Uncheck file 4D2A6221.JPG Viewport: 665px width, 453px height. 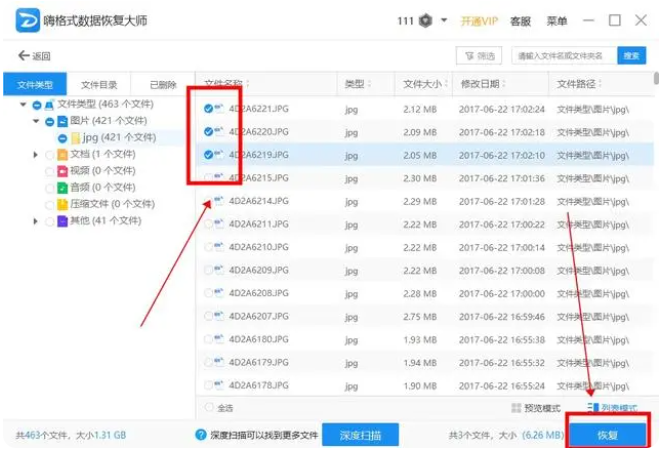[208, 109]
